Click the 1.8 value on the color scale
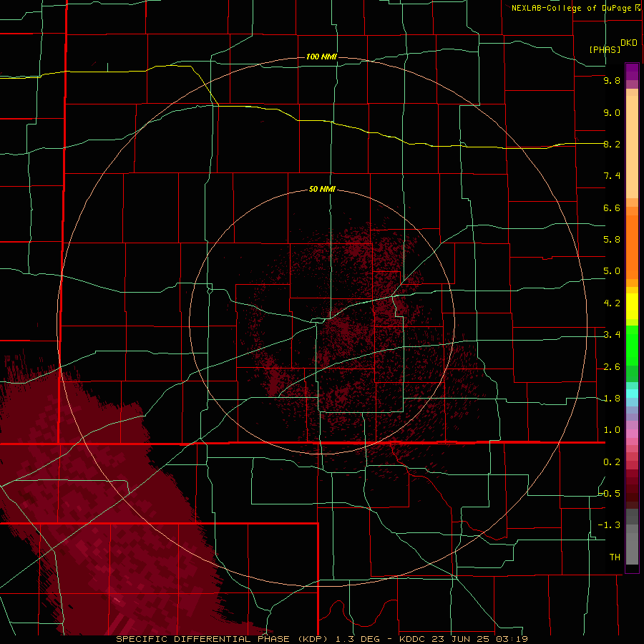644x644 pixels. 612,399
